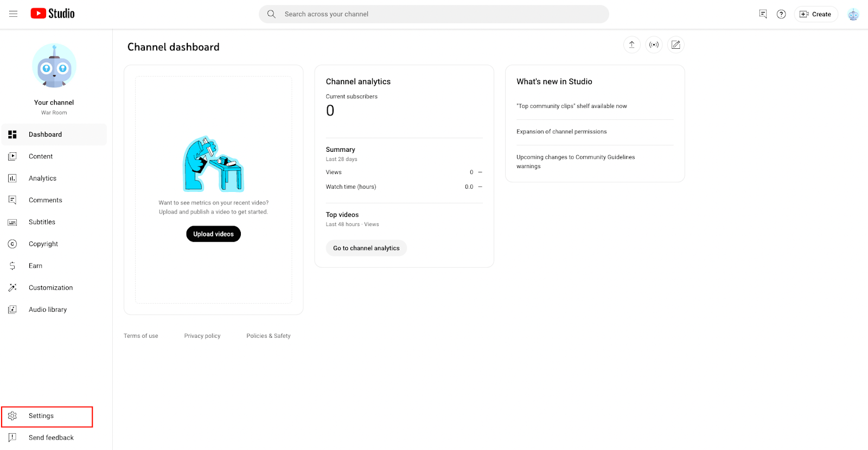Go to Analytics in the sidebar
This screenshot has width=868, height=450.
point(42,178)
